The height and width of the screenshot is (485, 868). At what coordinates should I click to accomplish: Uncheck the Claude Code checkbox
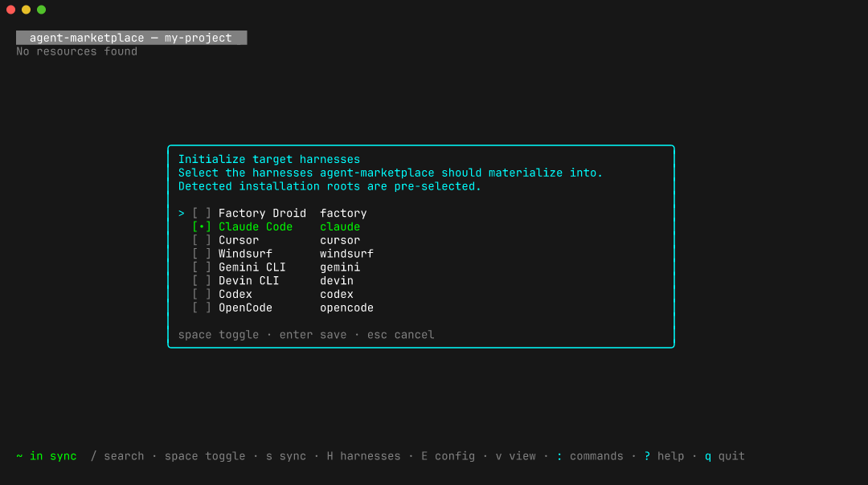click(x=202, y=226)
